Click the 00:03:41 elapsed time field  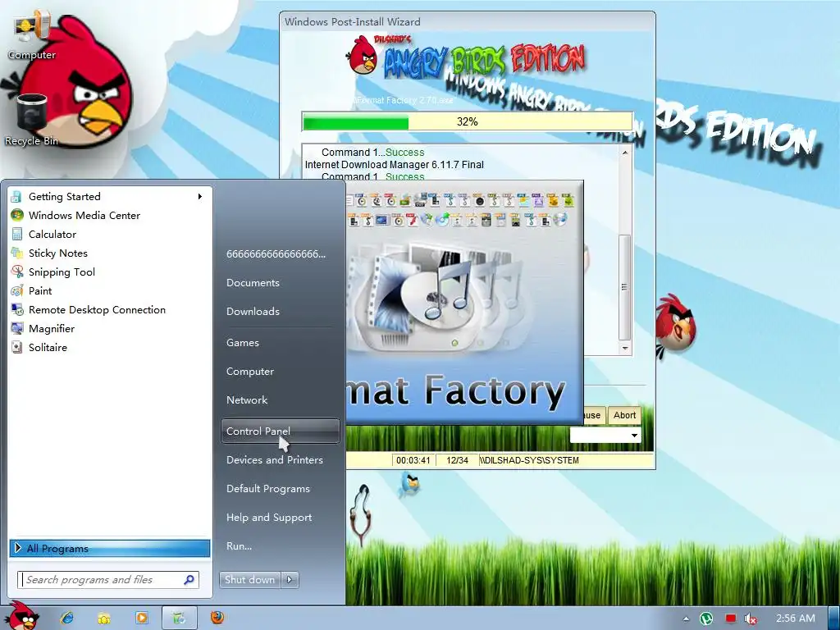coord(413,460)
